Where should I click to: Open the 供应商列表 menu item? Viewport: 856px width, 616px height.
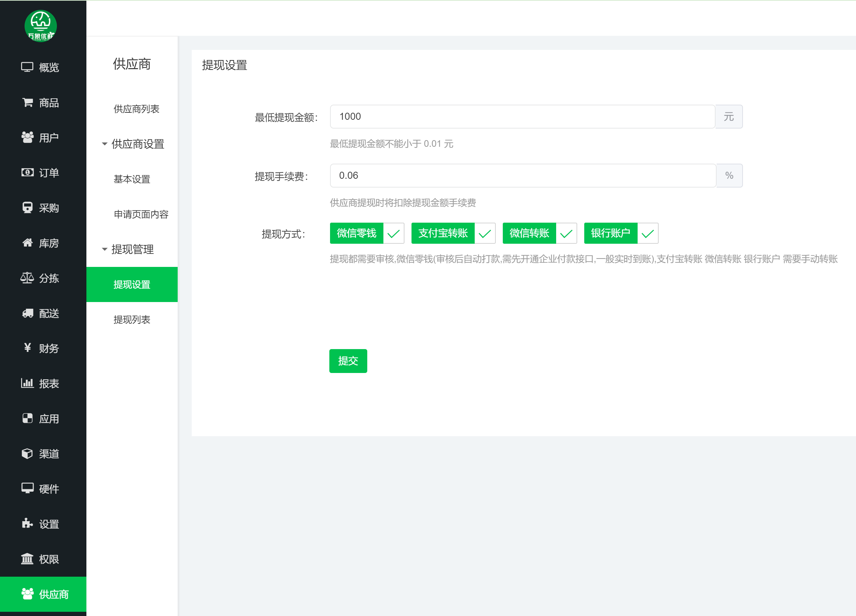click(136, 109)
